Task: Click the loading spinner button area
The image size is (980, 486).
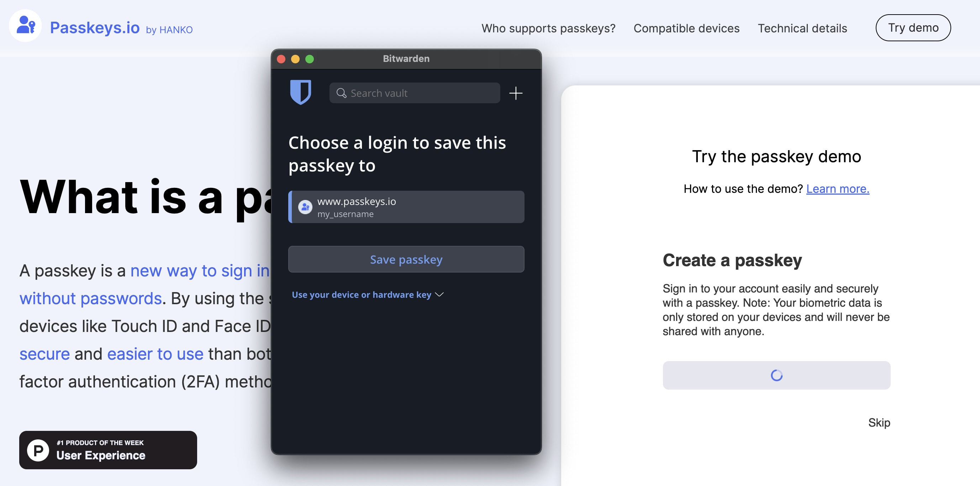Action: (x=776, y=375)
